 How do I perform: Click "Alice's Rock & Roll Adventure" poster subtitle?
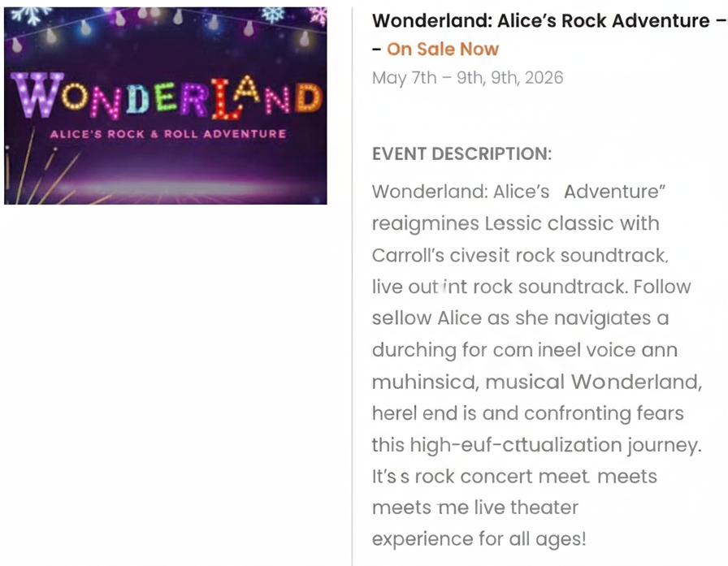pyautogui.click(x=167, y=134)
